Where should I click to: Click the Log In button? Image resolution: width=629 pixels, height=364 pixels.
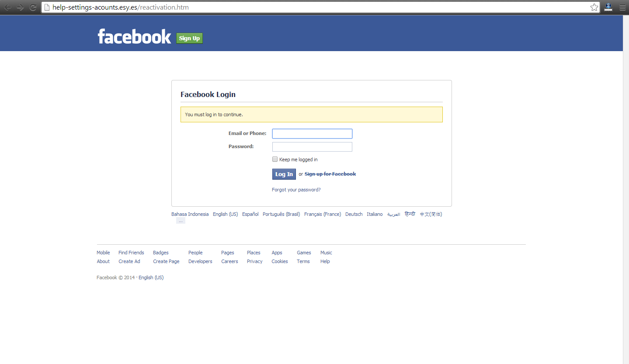tap(284, 174)
